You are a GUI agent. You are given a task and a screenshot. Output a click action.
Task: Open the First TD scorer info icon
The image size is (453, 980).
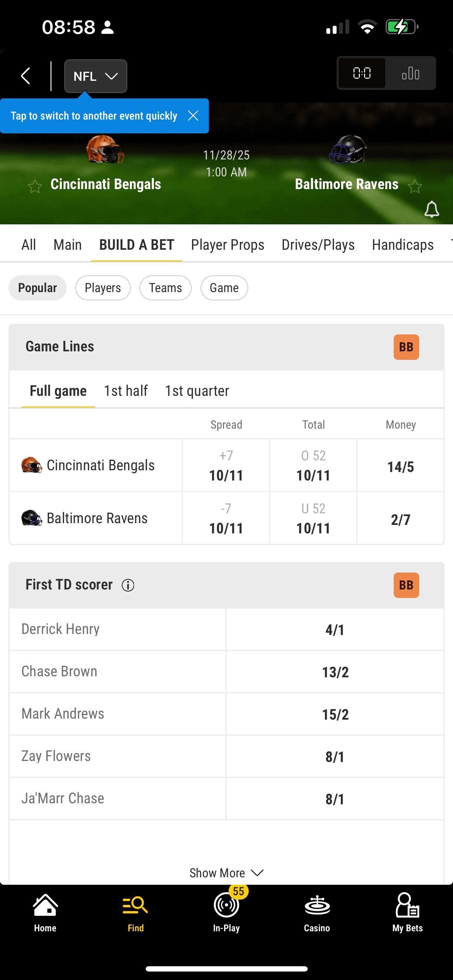pyautogui.click(x=128, y=585)
